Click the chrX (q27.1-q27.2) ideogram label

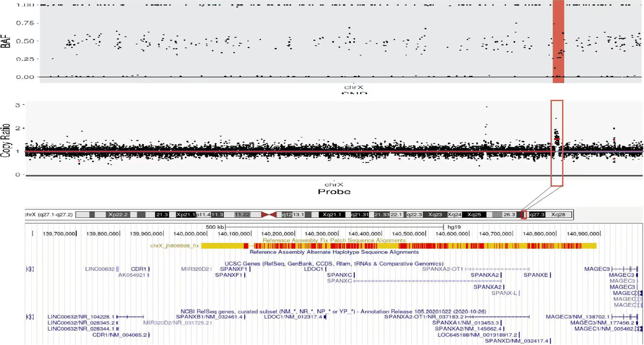pyautogui.click(x=49, y=215)
